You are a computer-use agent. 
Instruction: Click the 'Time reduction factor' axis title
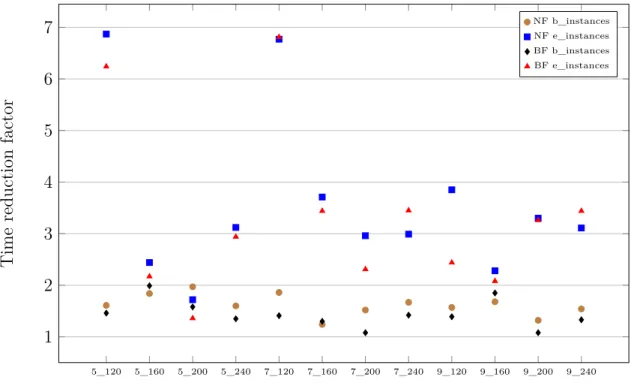[x=8, y=183]
